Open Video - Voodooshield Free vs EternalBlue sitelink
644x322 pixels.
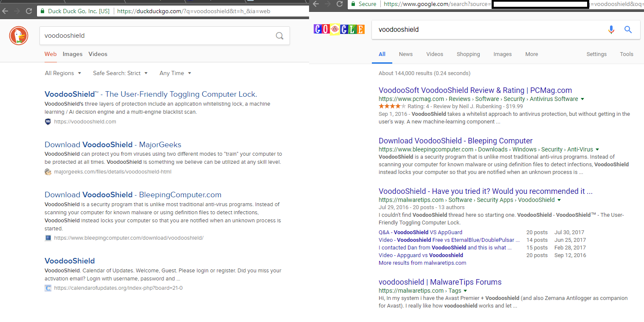pos(449,240)
